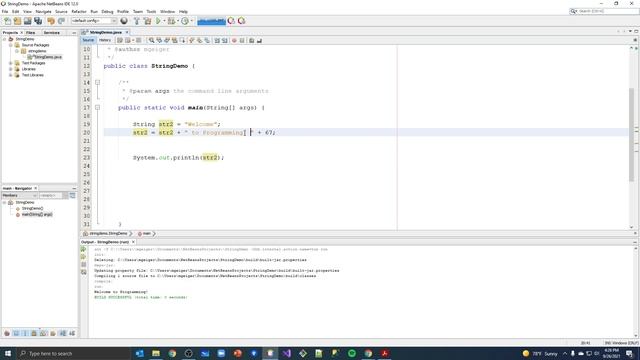The image size is (640, 360).
Task: Click the Redo toolbar icon
Action: tap(61, 21)
